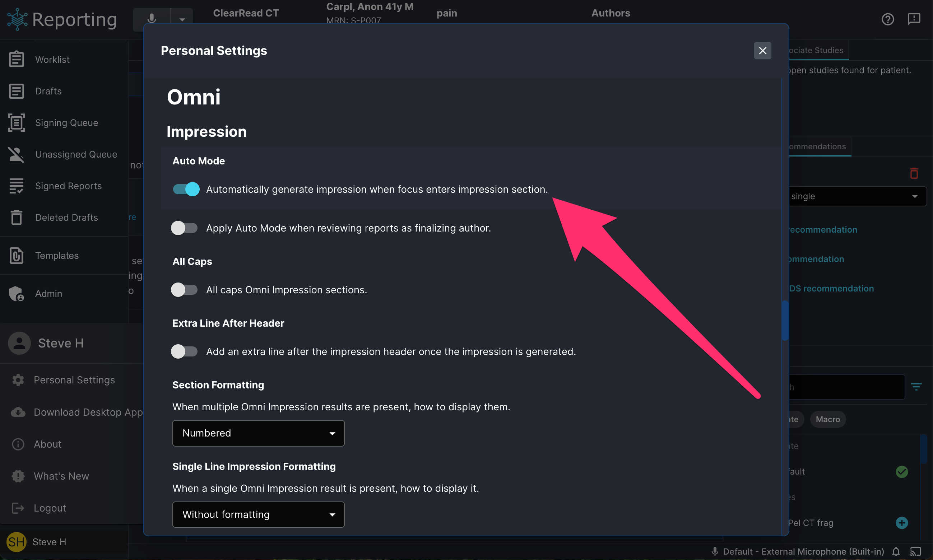Open Signing Queue icon
This screenshot has width=933, height=560.
pyautogui.click(x=17, y=123)
